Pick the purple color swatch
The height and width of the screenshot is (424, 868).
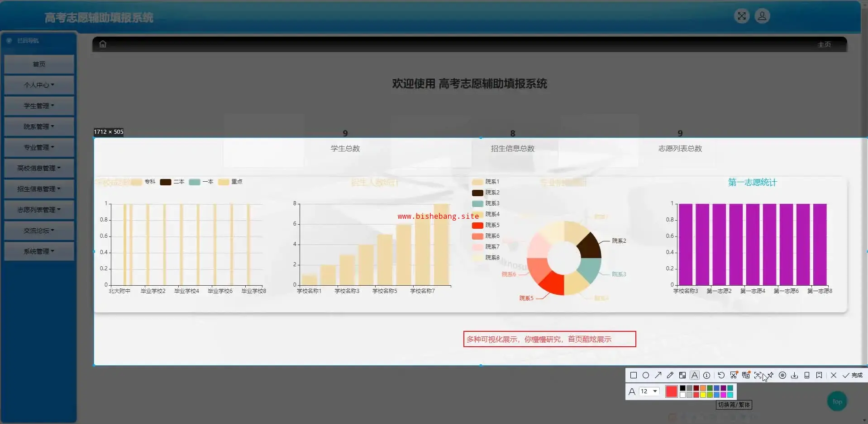(724, 388)
